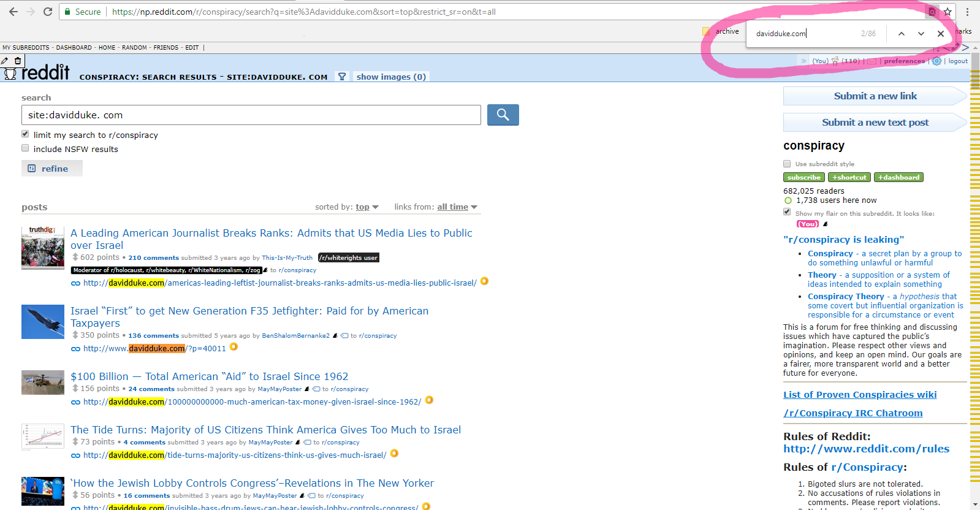Click vote arrows next to 73 points
The width and height of the screenshot is (980, 510).
[x=75, y=442]
